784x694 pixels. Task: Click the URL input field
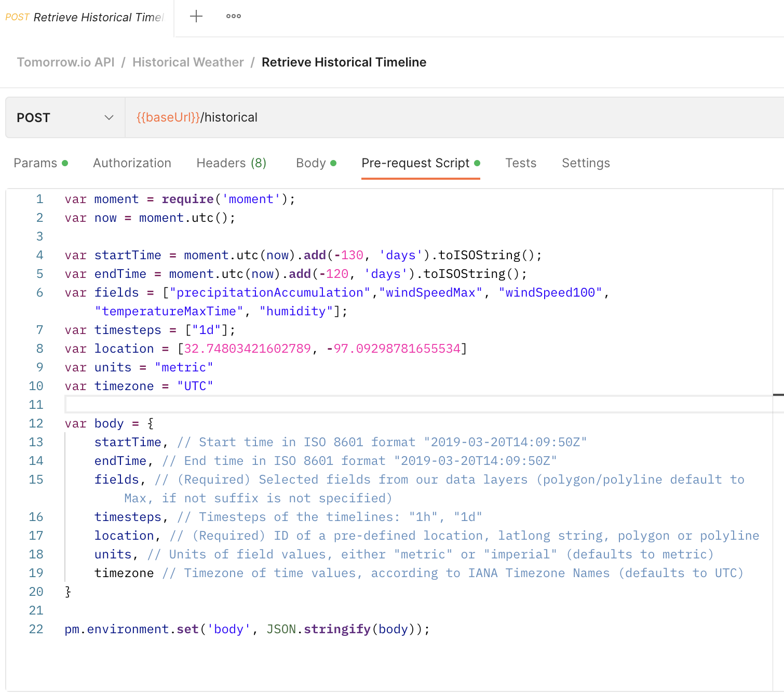[x=363, y=117]
